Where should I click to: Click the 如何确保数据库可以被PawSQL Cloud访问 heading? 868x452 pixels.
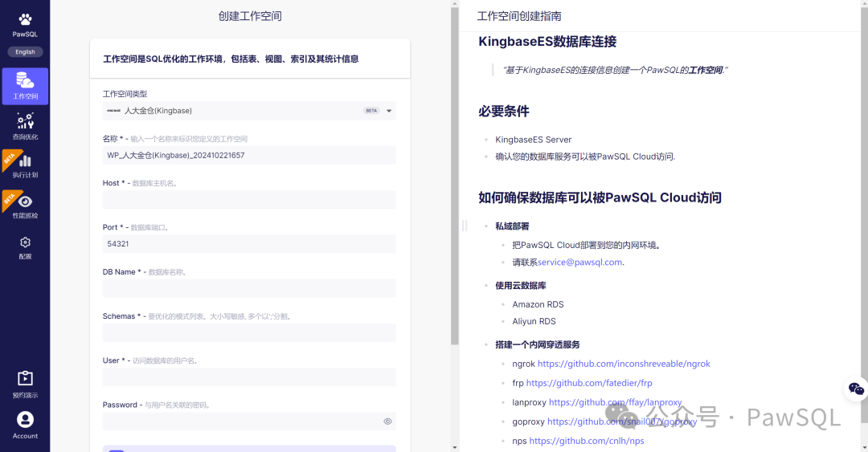click(600, 197)
